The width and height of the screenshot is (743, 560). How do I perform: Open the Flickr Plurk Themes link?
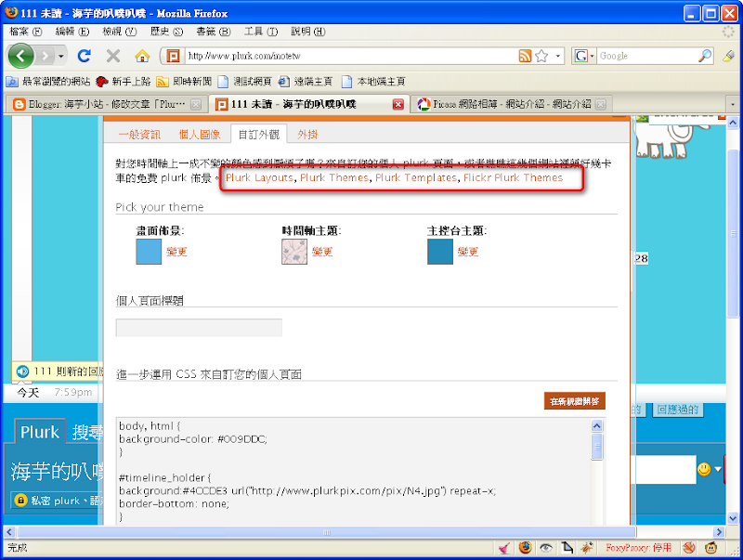513,177
